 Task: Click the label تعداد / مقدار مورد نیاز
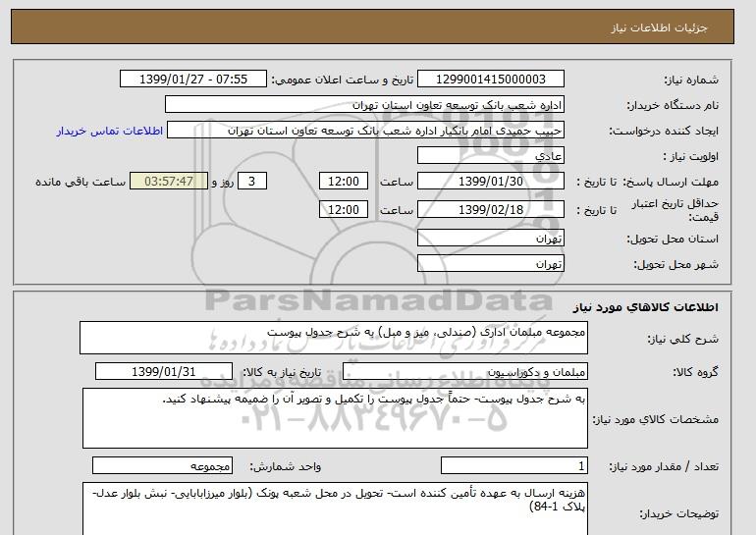point(664,466)
